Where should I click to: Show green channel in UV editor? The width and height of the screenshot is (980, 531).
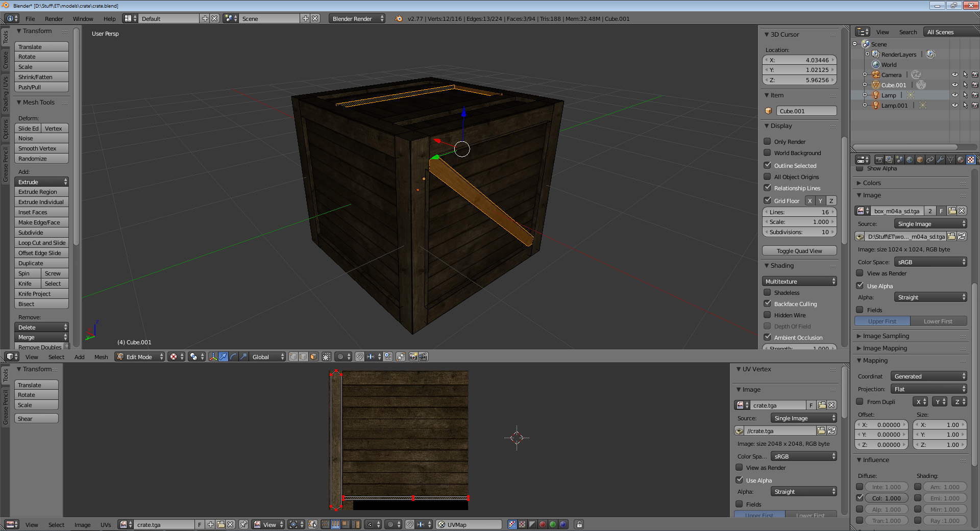(x=553, y=524)
